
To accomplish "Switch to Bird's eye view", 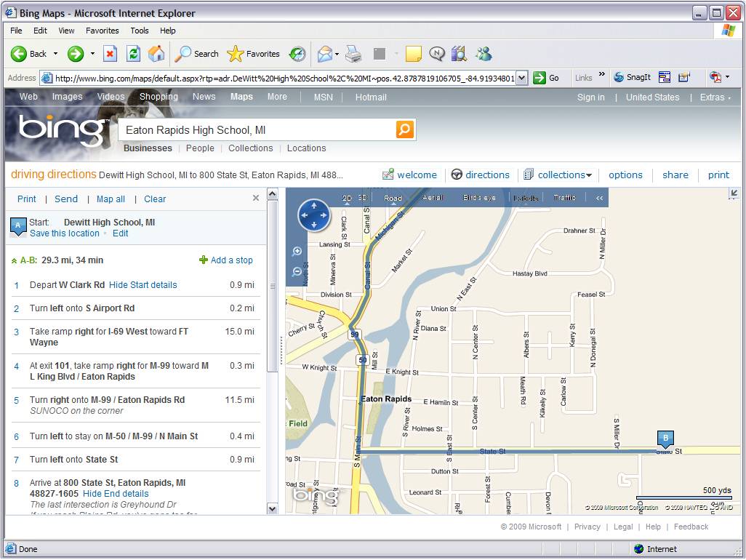I will (479, 197).
